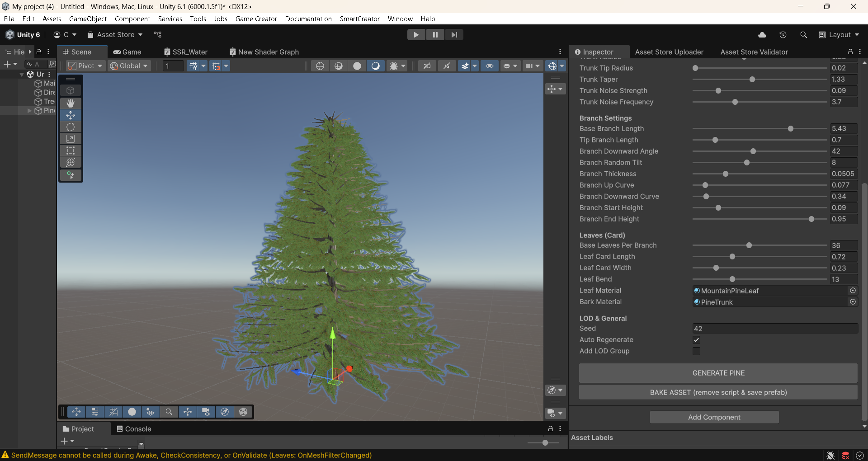Click the camera view overlay icon in bottom bar
Viewport: 868px width, 461px height.
[x=206, y=412]
